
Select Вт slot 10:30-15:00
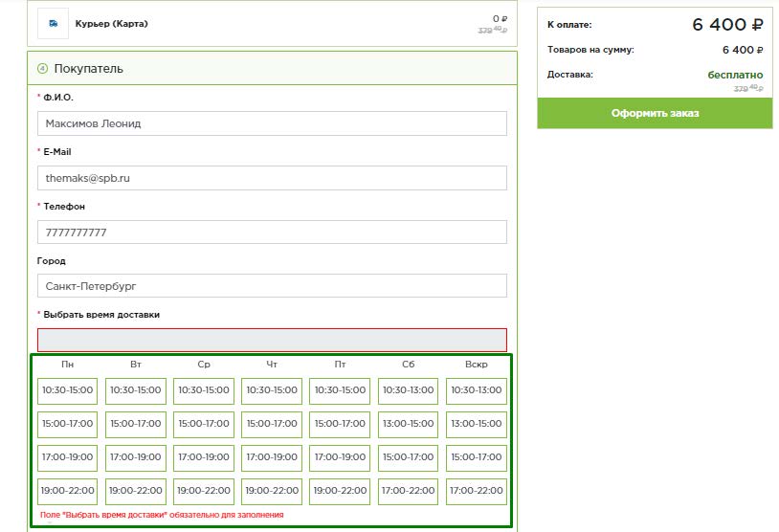pyautogui.click(x=136, y=391)
